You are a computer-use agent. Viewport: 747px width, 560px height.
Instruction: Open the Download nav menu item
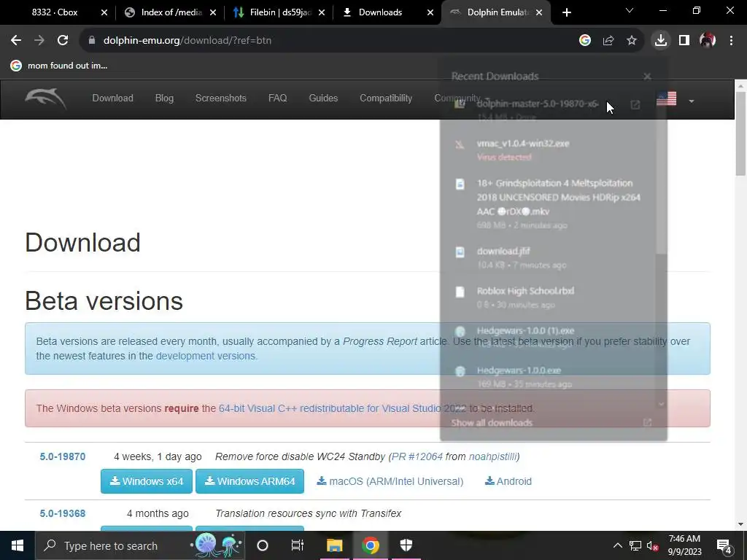(x=113, y=98)
